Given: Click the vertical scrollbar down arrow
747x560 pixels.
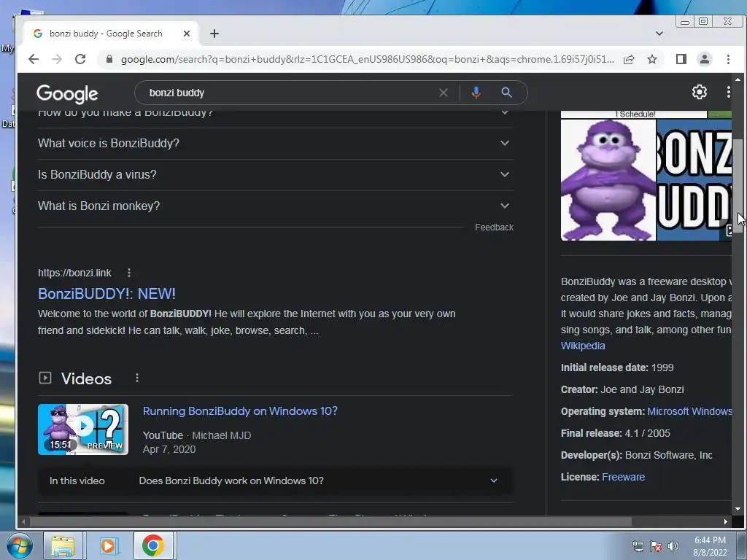Looking at the screenshot, I should (x=738, y=509).
